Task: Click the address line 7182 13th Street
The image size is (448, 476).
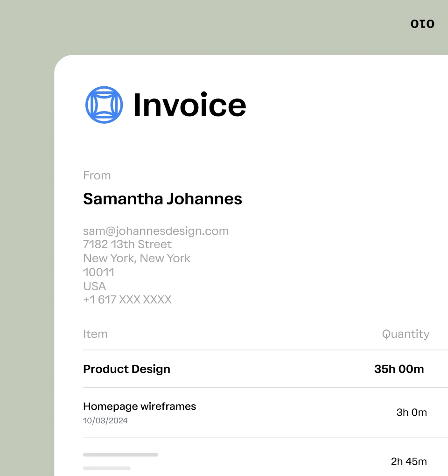Action: (127, 244)
